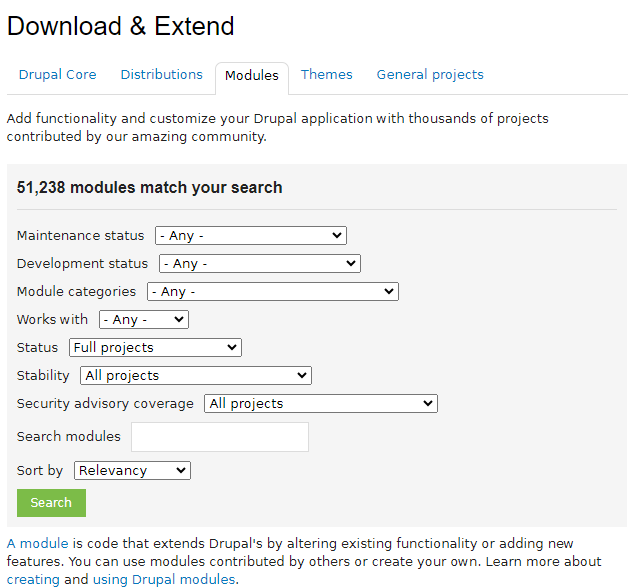Focus the Search modules text field
The image size is (628, 588).
tap(220, 437)
